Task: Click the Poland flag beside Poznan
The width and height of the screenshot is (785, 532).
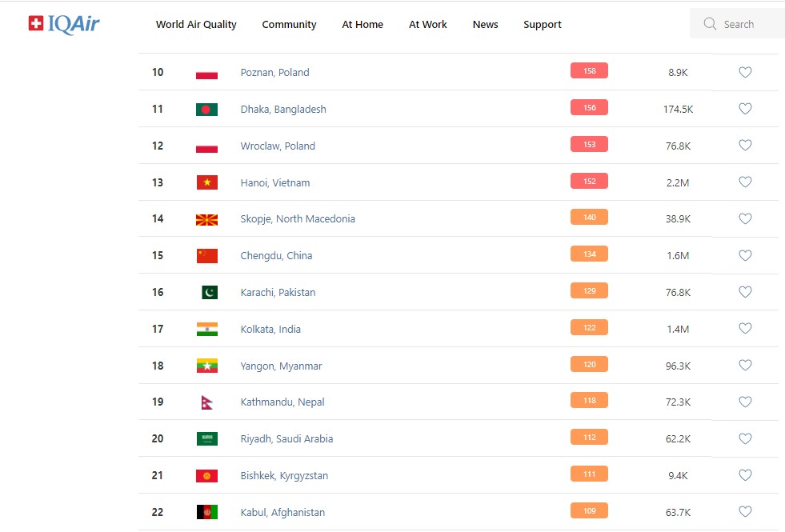Action: [206, 73]
